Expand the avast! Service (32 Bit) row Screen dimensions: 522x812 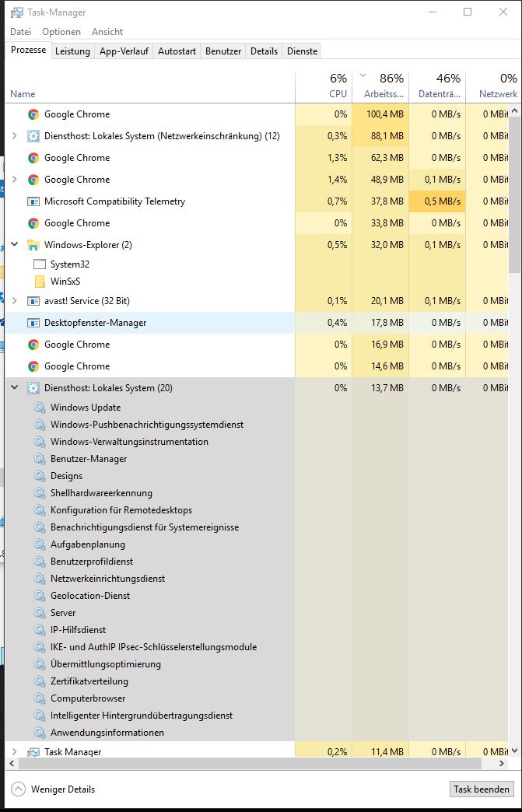pyautogui.click(x=15, y=301)
